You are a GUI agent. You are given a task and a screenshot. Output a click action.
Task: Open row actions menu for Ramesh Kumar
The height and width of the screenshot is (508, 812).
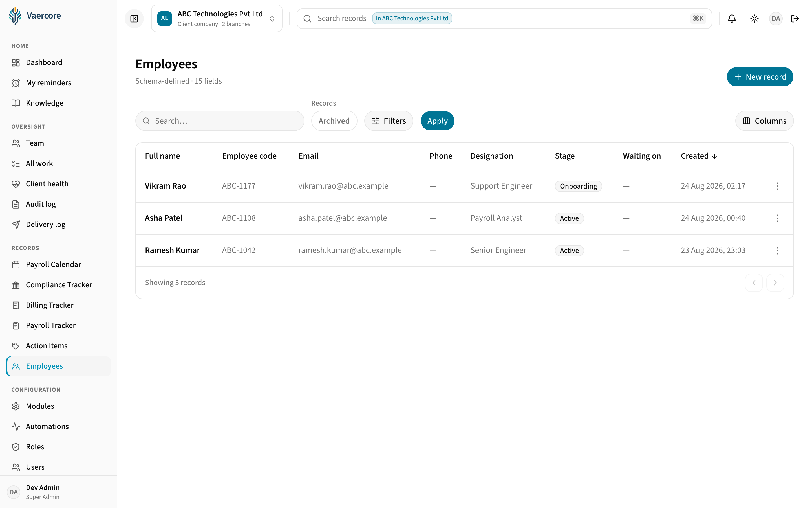[x=777, y=251]
